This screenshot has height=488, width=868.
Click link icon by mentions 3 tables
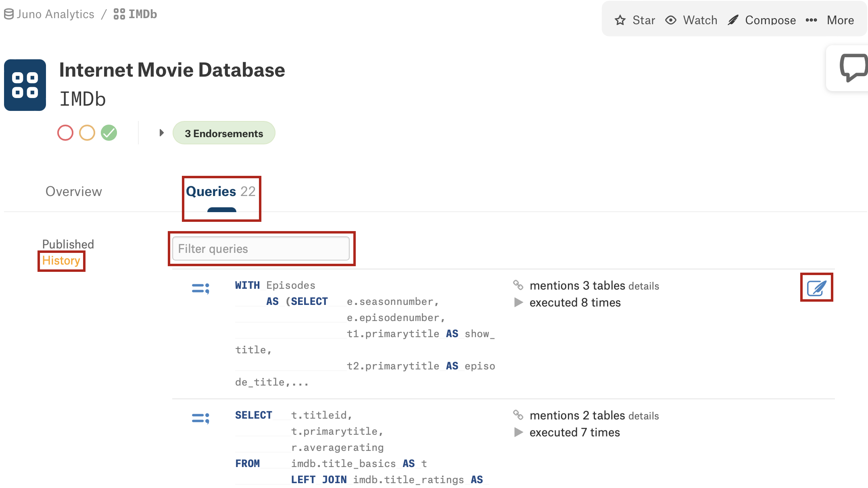518,285
